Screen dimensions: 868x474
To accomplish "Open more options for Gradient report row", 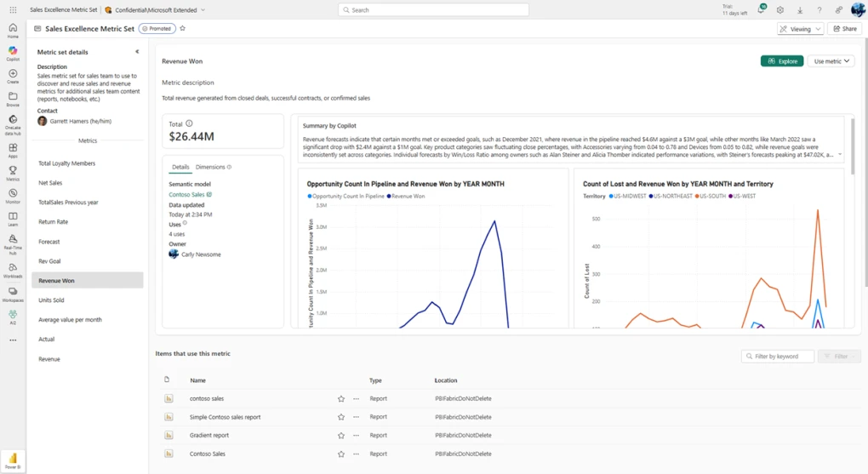I will tap(356, 435).
